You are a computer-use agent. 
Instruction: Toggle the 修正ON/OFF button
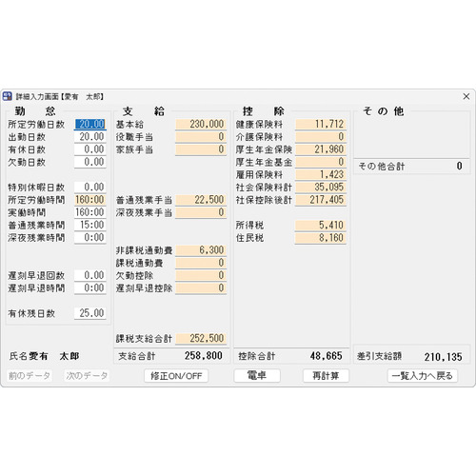click(176, 376)
